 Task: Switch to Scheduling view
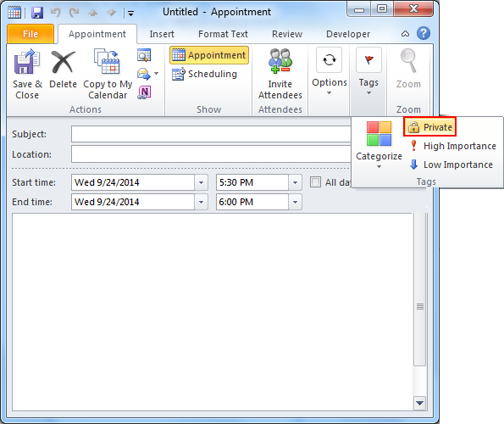tap(205, 74)
